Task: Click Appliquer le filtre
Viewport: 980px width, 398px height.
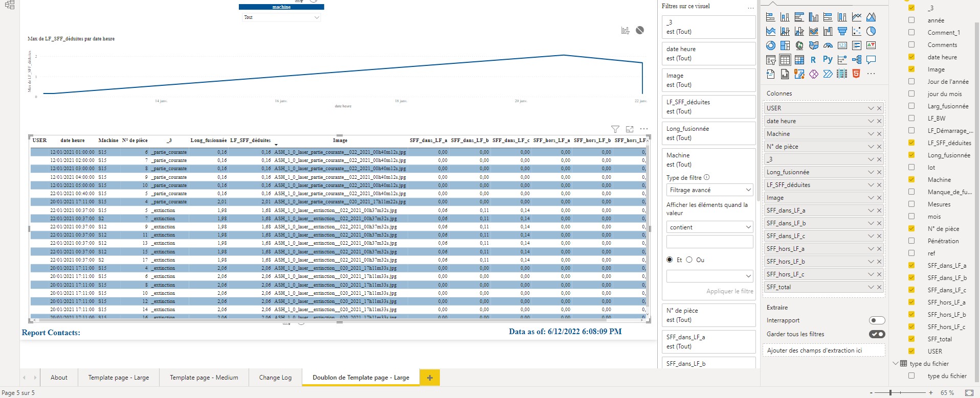Action: (730, 291)
